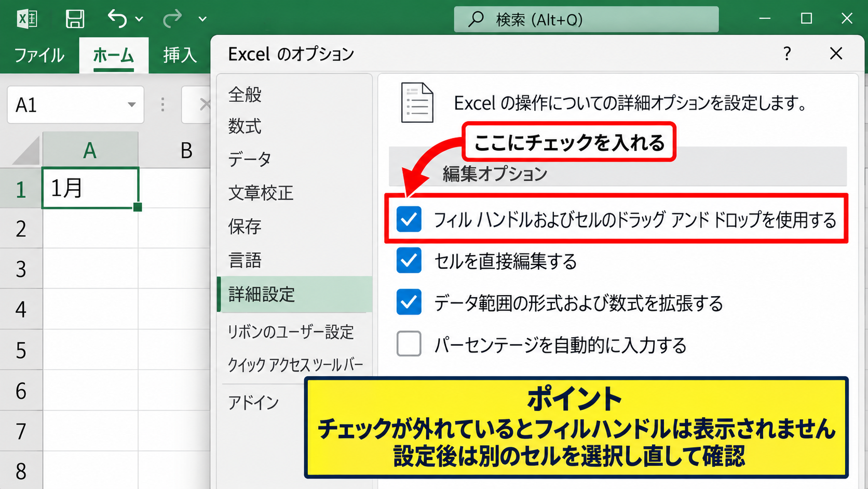Viewport: 868px width, 489px height.
Task: Click the Excel app icon in title bar
Action: point(27,19)
